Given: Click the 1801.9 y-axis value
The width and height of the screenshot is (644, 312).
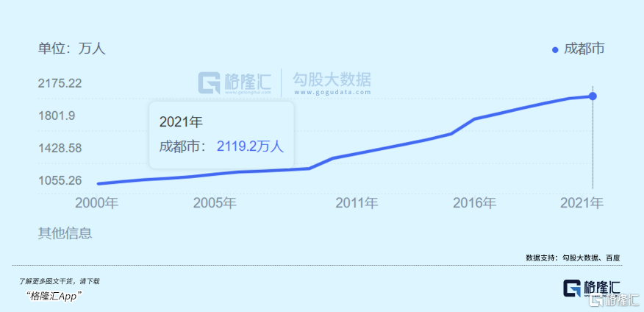Looking at the screenshot, I should tap(57, 116).
